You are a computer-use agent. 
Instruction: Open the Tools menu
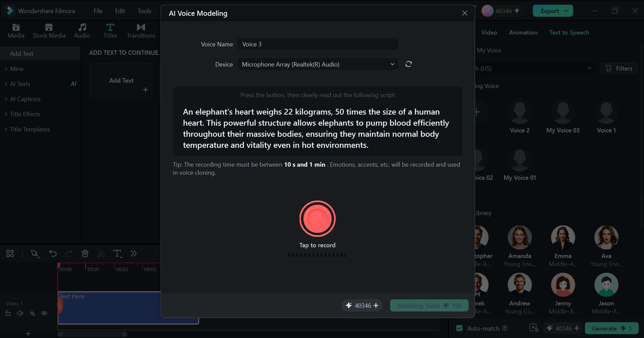point(144,11)
